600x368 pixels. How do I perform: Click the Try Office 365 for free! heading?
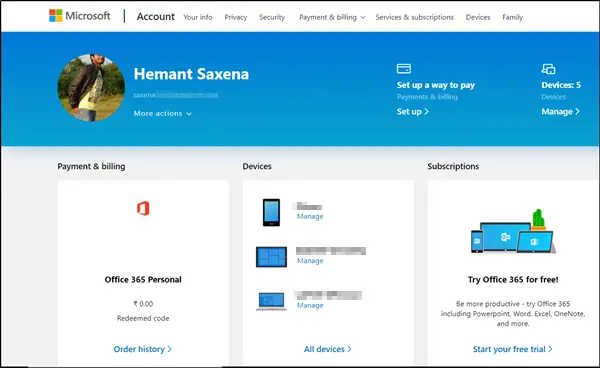point(513,280)
